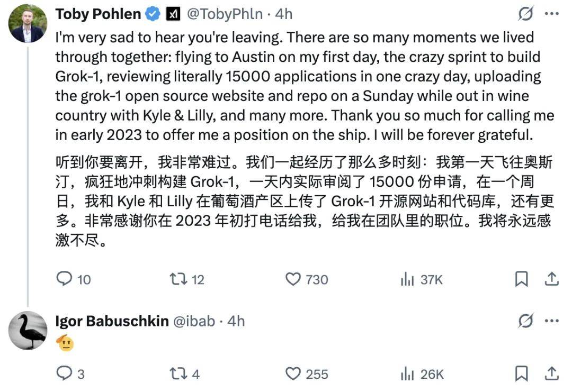
Task: Open more options menu on Toby's tweet
Action: [551, 14]
